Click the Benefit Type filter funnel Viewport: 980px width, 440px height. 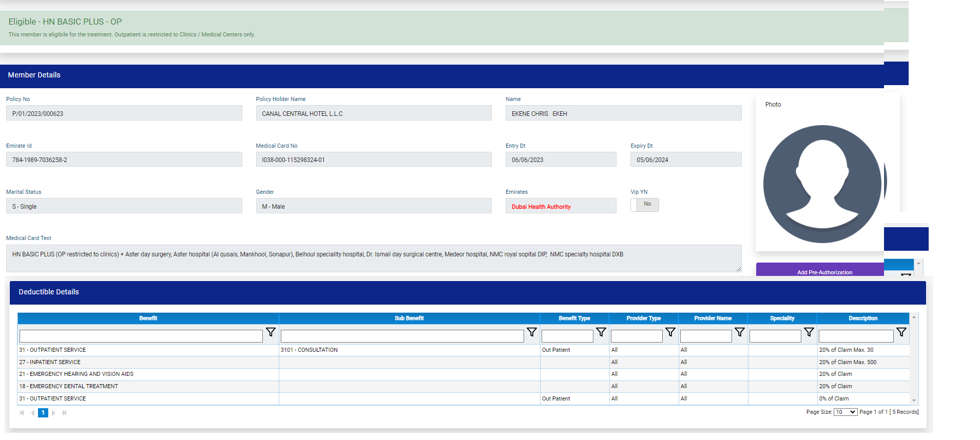click(x=601, y=332)
